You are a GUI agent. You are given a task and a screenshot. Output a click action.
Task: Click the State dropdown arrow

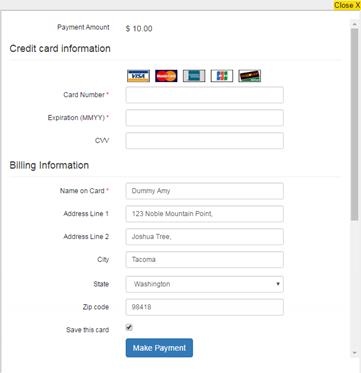[278, 284]
